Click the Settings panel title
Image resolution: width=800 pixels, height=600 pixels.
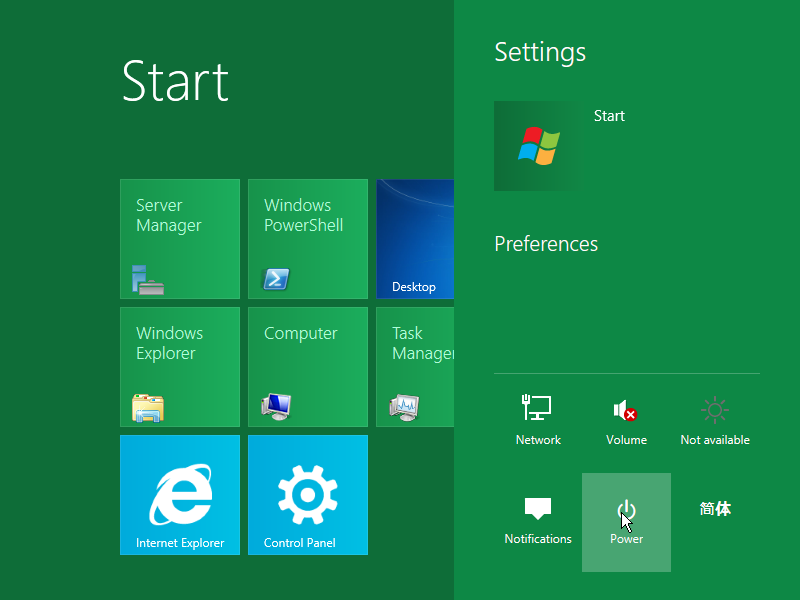540,53
